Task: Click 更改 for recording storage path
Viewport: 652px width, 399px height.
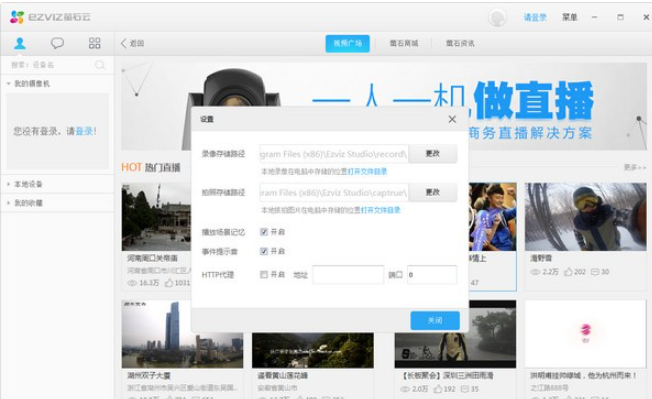Action: pos(432,153)
